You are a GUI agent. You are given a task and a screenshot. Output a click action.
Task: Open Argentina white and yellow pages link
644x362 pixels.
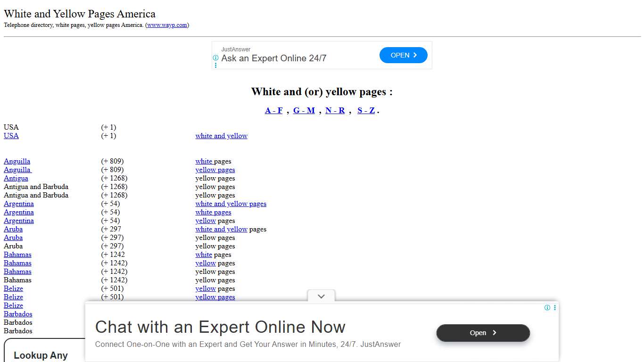tap(231, 204)
